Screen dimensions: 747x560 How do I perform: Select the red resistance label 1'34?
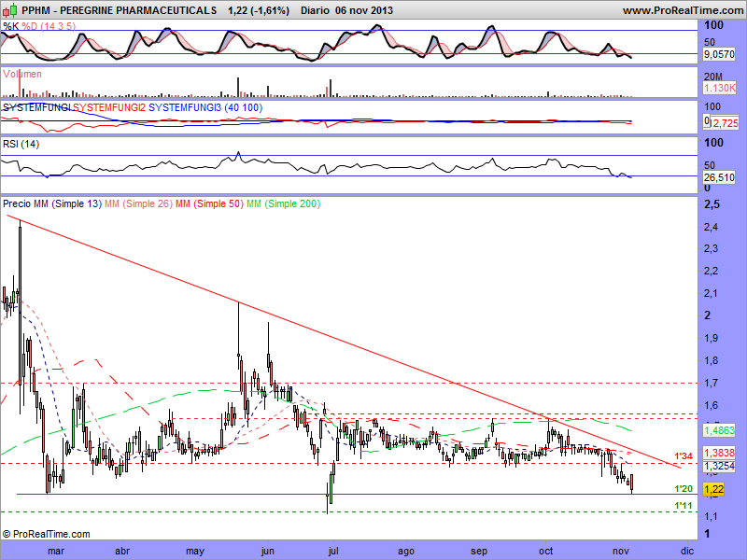click(684, 456)
